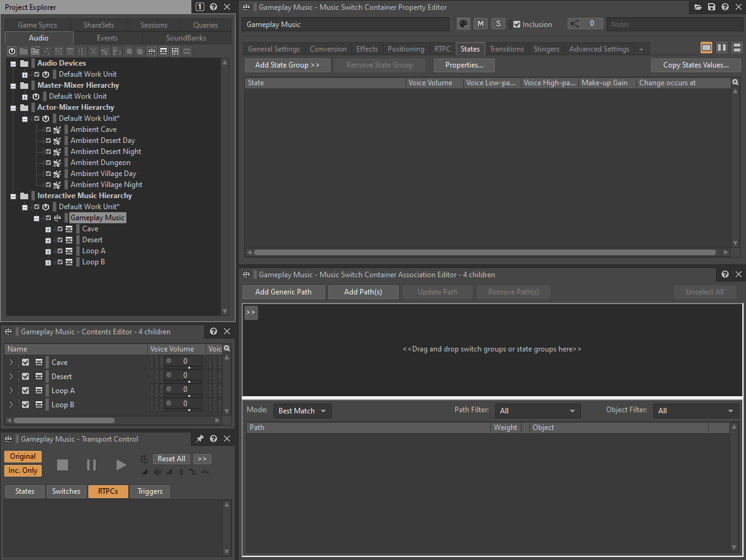Mute Gameplay Music with the M button
746x560 pixels.
[481, 24]
